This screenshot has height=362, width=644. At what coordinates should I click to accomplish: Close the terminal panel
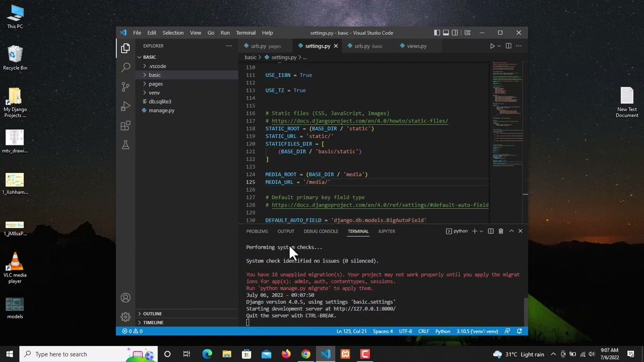(520, 231)
